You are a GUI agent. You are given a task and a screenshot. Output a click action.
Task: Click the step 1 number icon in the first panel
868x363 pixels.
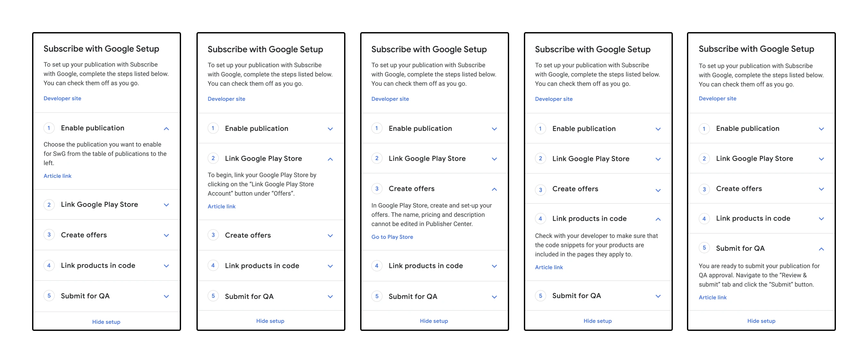pos(49,128)
